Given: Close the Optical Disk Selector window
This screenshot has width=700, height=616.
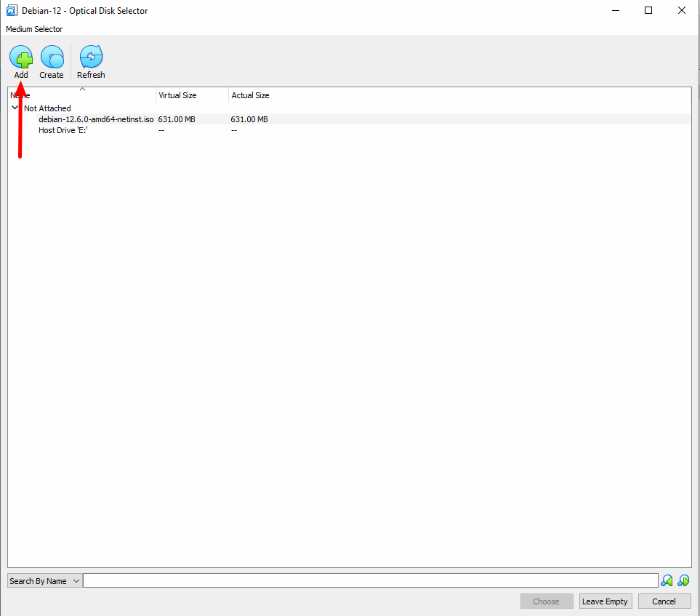Looking at the screenshot, I should (682, 10).
